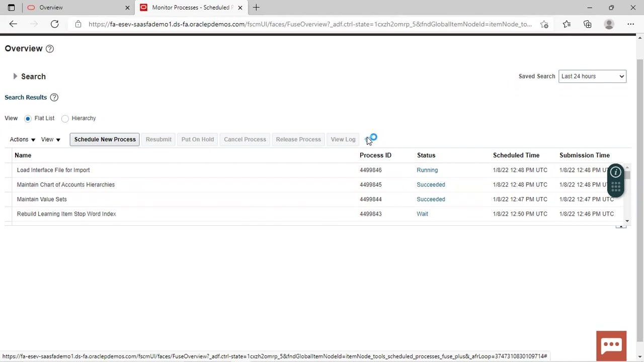This screenshot has height=362, width=644.
Task: Open the floating grid of dots icon
Action: (x=616, y=187)
